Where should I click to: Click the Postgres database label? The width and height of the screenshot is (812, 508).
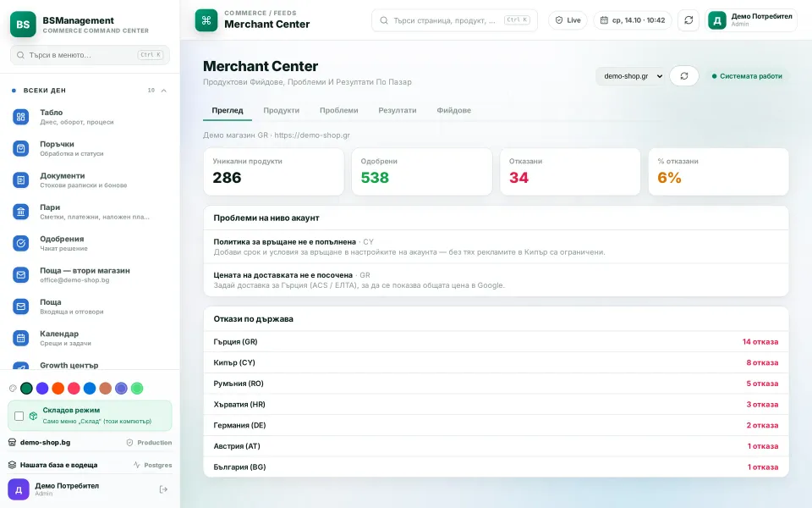click(152, 465)
